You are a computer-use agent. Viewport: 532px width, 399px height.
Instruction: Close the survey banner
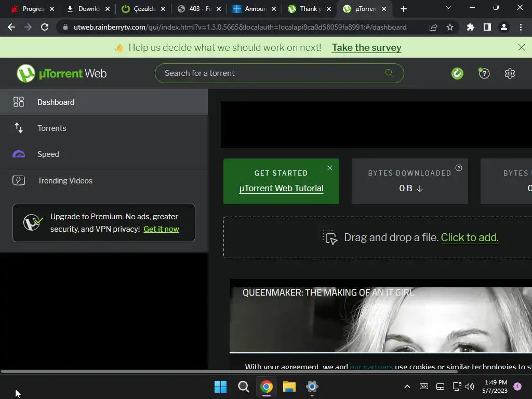tap(522, 47)
